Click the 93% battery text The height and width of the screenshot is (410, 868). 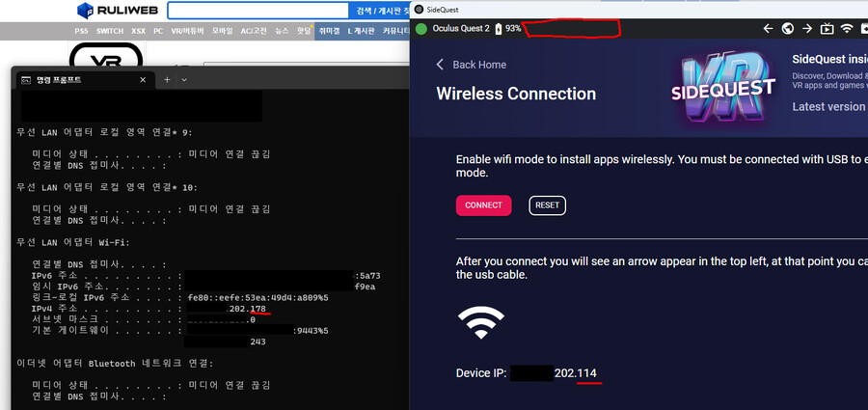pos(513,29)
